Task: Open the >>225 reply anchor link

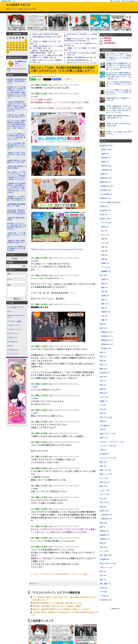Action: tap(34, 97)
